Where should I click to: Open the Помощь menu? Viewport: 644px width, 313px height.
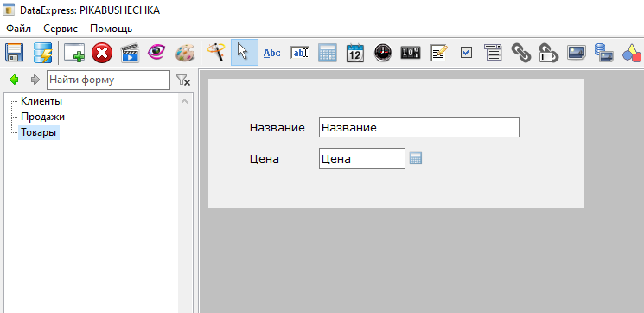(112, 29)
